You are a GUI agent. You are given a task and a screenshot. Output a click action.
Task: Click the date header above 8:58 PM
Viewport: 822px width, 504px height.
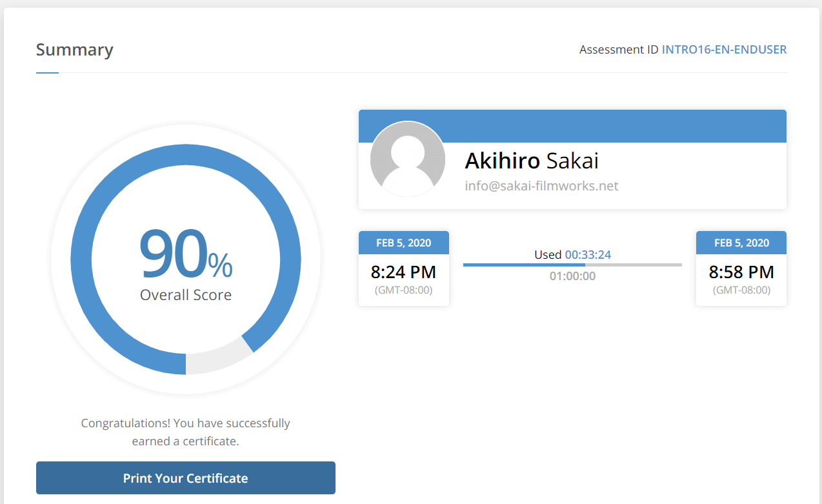point(741,243)
